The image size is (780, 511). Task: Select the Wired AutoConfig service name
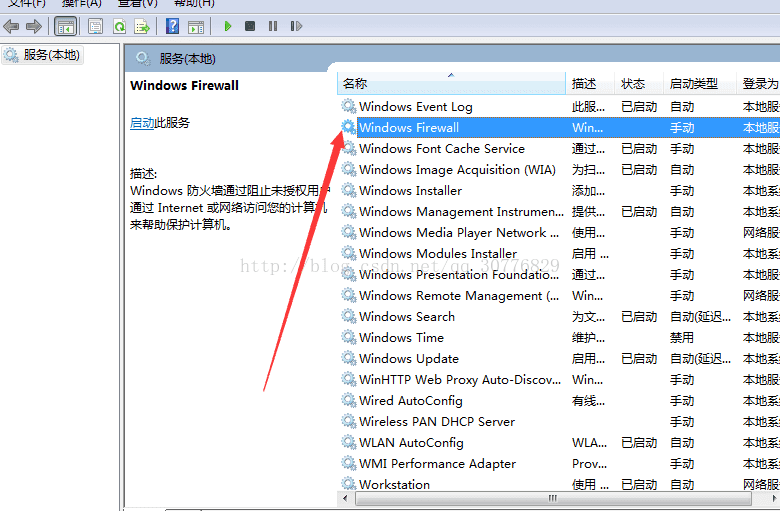(x=411, y=401)
